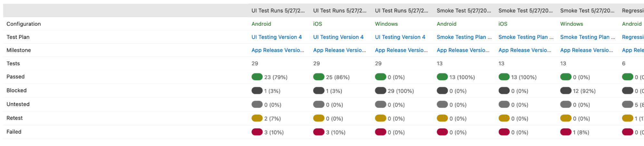
Task: Open Android configuration link under first UI Test Runs
Action: click(x=261, y=24)
